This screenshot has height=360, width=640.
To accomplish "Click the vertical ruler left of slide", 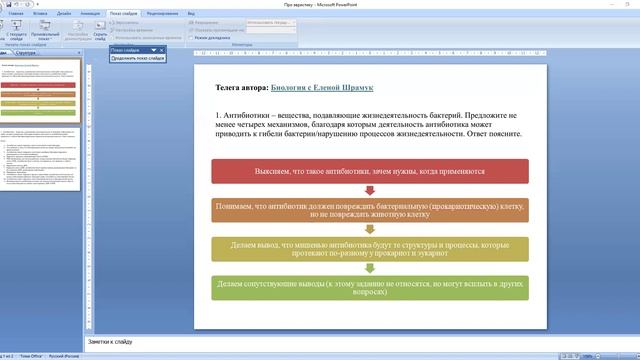I will [89, 196].
